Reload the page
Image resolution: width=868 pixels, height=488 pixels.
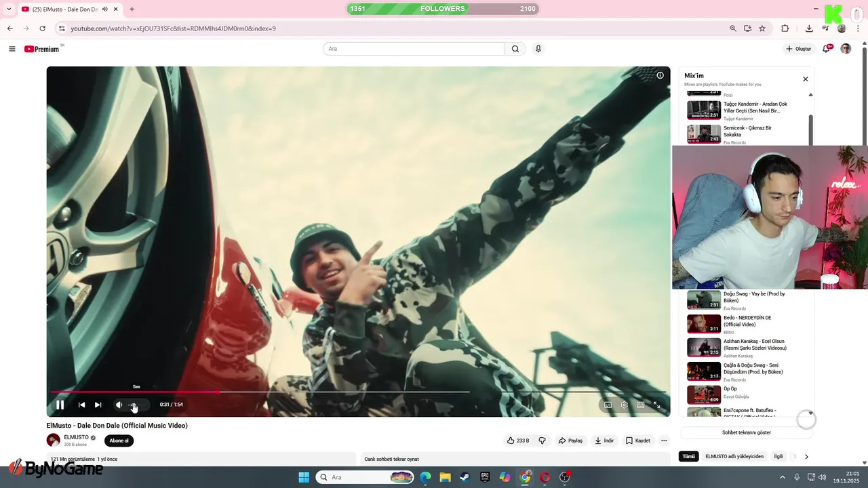point(42,28)
